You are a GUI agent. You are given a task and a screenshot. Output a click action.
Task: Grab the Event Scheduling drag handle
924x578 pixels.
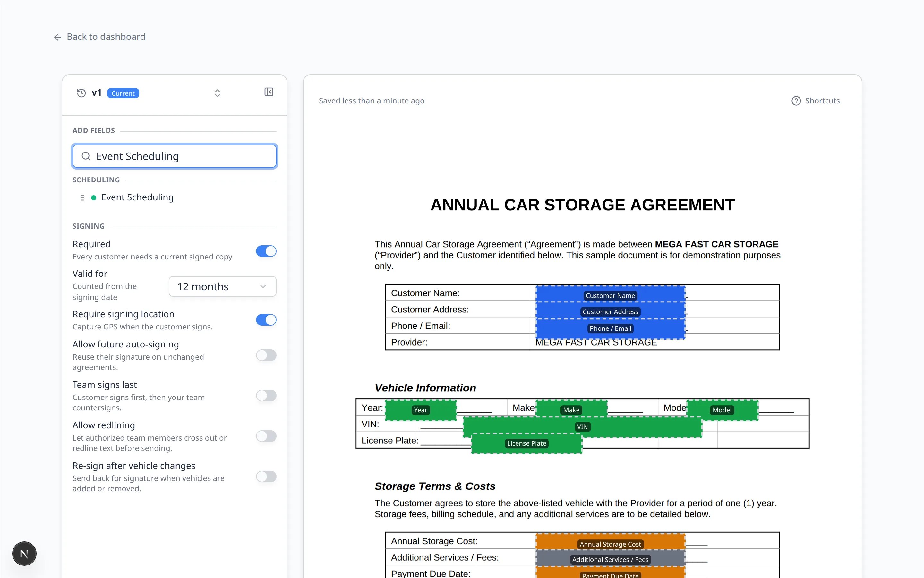82,197
